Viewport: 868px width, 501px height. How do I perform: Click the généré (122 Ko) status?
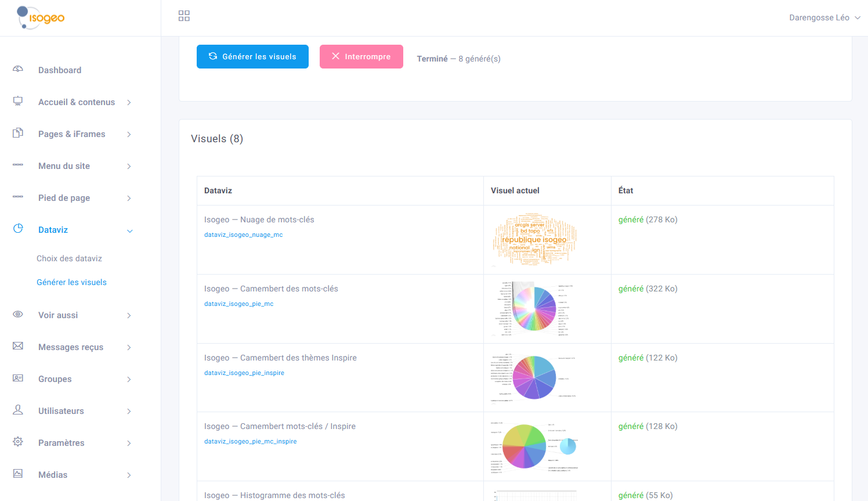click(648, 358)
